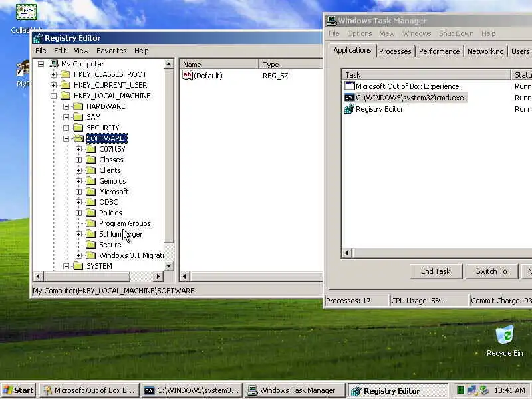The image size is (532, 399).
Task: Click the SAM folder icon
Action: coord(78,117)
